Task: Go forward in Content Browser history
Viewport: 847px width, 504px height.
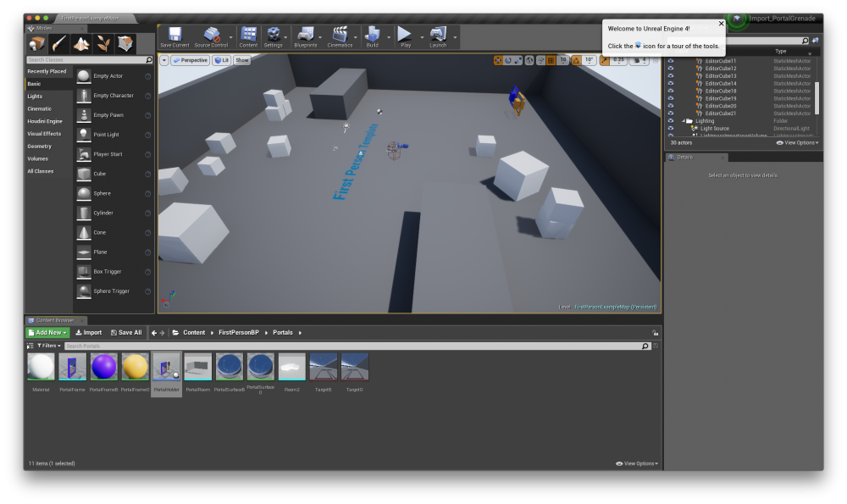Action: (162, 333)
